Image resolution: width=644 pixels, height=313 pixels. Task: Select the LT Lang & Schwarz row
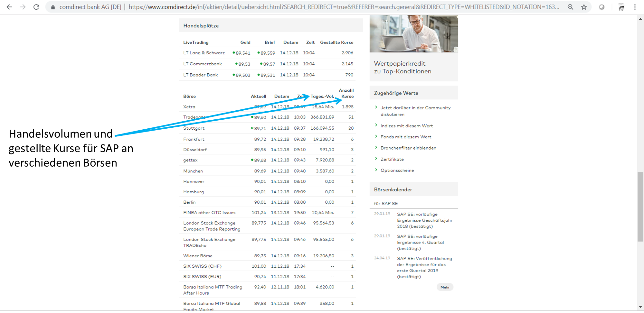(204, 53)
